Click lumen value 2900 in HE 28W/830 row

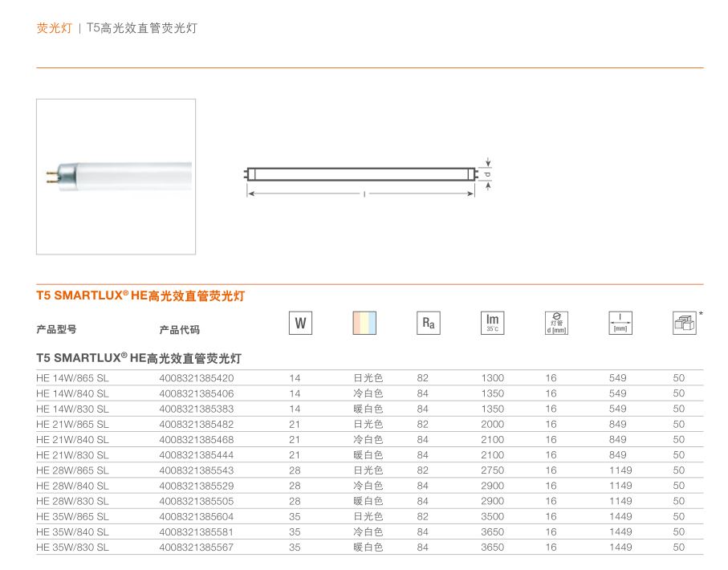point(493,501)
